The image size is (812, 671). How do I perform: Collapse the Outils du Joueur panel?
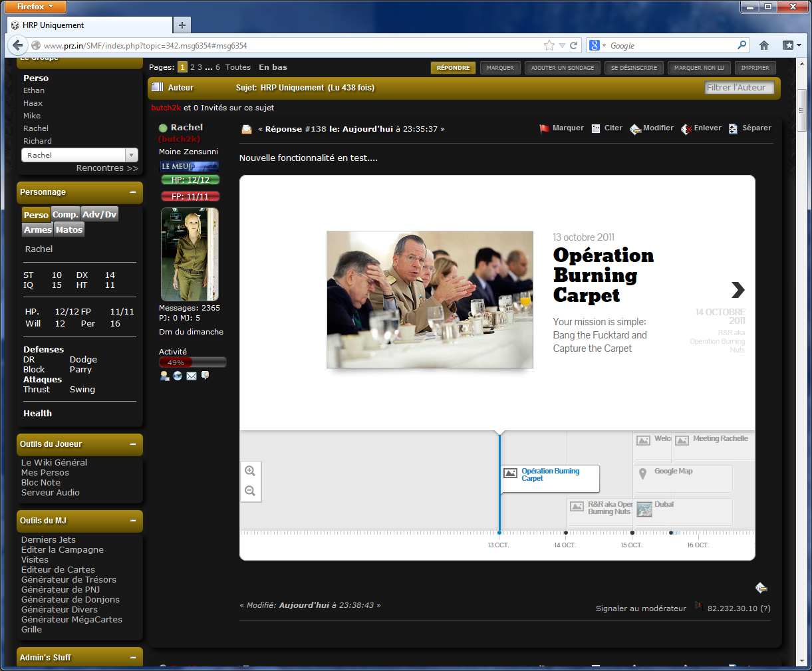click(133, 444)
